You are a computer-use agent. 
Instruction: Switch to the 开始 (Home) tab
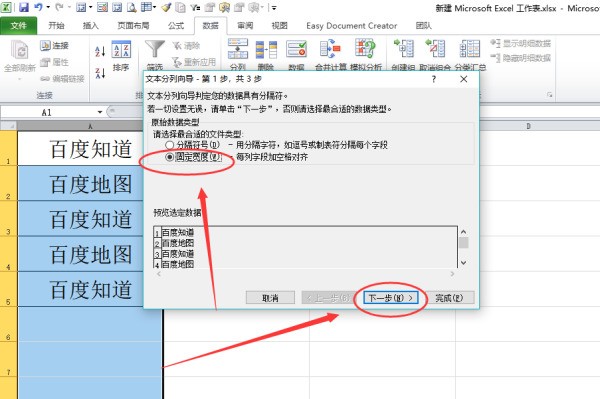(x=56, y=26)
